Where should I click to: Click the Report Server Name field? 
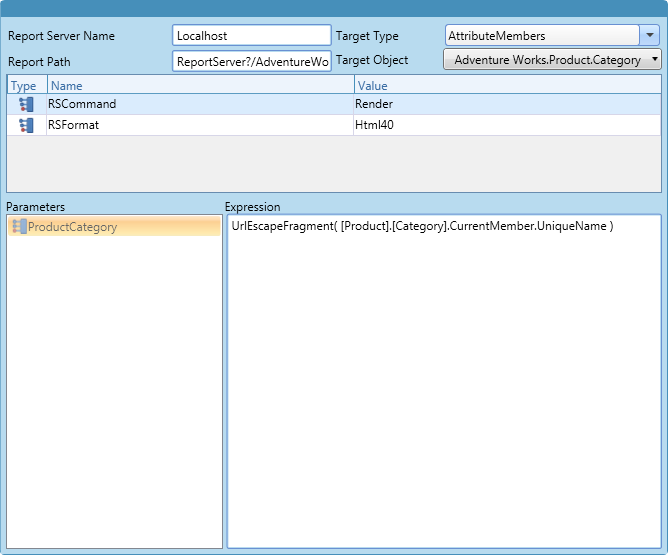(252, 35)
